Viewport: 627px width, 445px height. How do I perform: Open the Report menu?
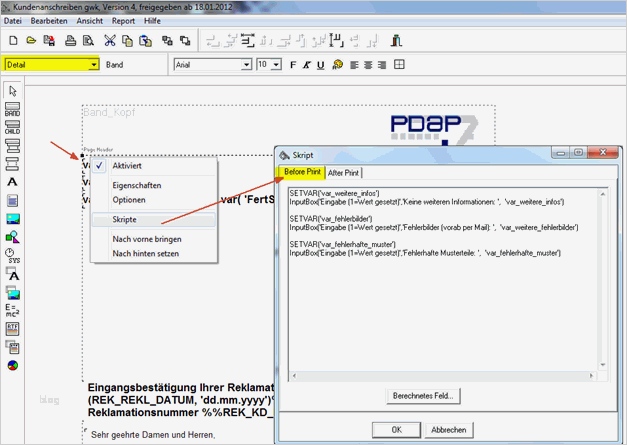pyautogui.click(x=123, y=21)
